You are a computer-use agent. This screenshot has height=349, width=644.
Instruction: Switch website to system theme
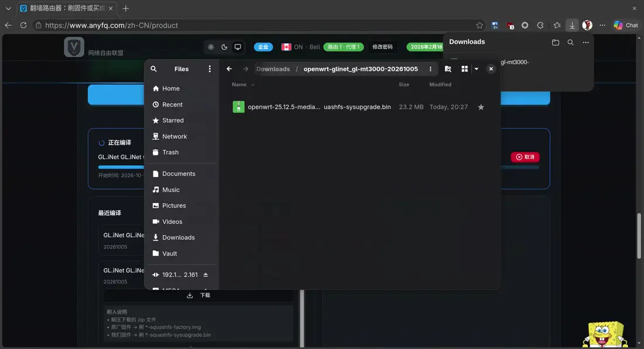point(238,47)
